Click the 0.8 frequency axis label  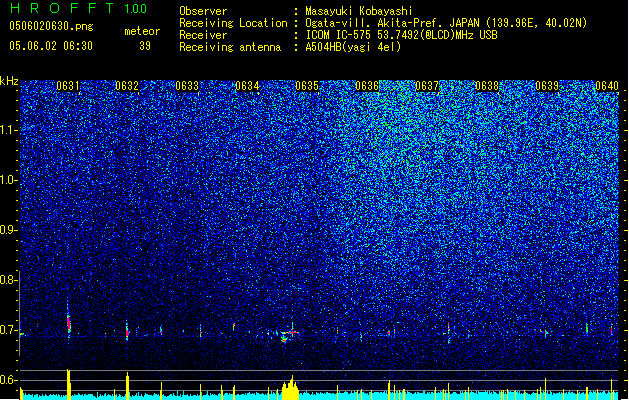(x=9, y=280)
